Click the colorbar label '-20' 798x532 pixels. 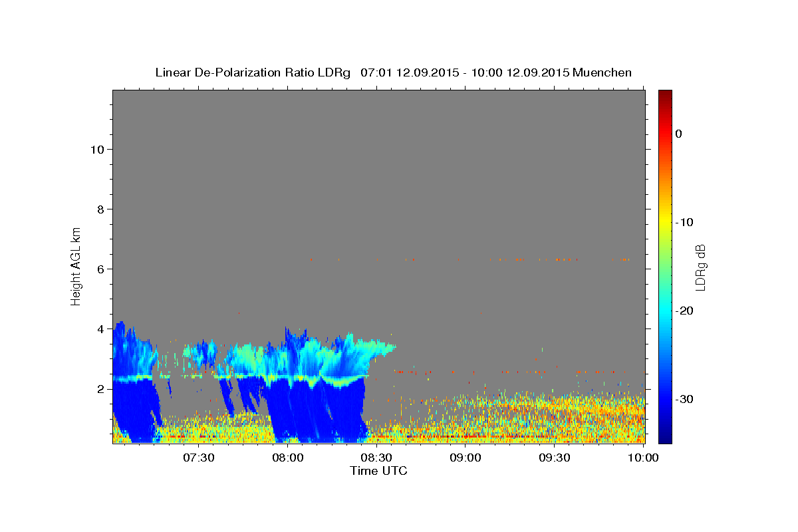click(x=686, y=311)
